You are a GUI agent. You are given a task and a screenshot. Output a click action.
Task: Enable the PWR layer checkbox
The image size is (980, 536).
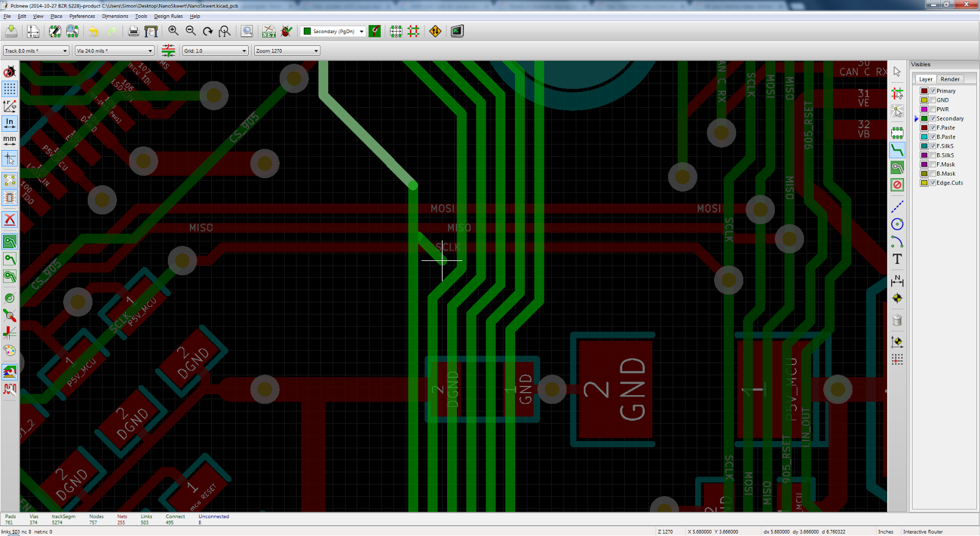[x=933, y=109]
